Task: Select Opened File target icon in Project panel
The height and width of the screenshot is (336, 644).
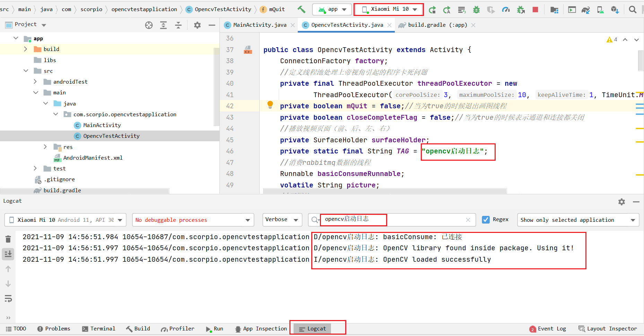Action: [x=149, y=25]
